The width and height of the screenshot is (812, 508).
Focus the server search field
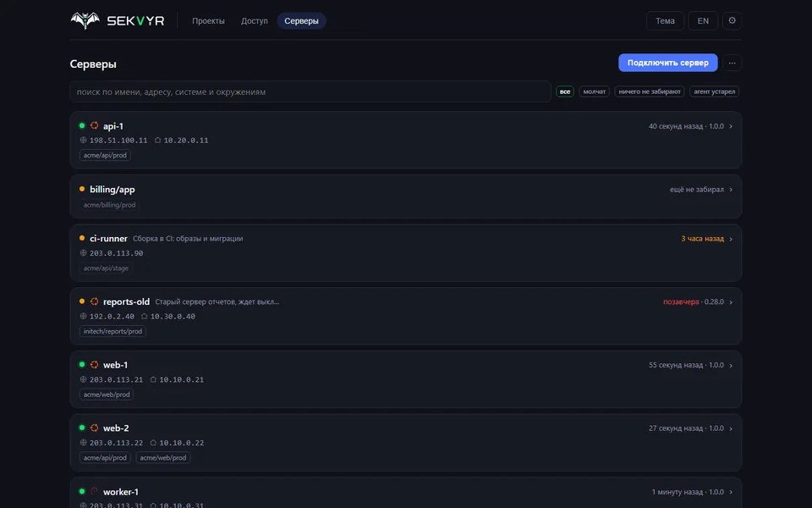(310, 91)
